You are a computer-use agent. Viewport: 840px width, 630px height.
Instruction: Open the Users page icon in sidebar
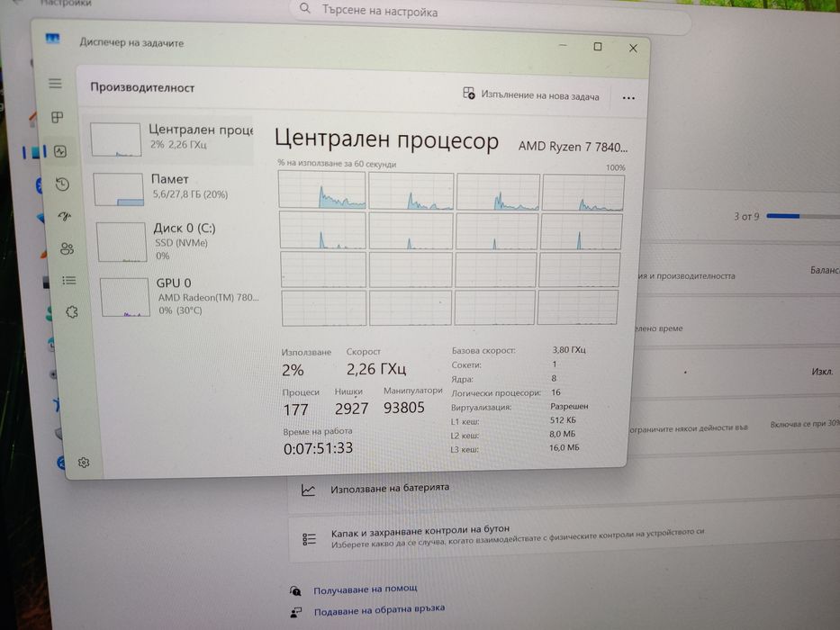tap(67, 248)
